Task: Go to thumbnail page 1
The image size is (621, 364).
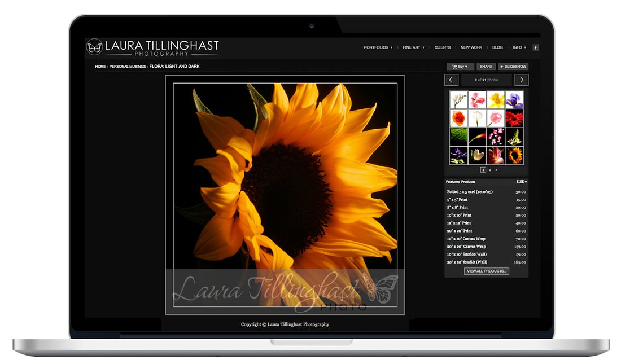Action: point(483,170)
